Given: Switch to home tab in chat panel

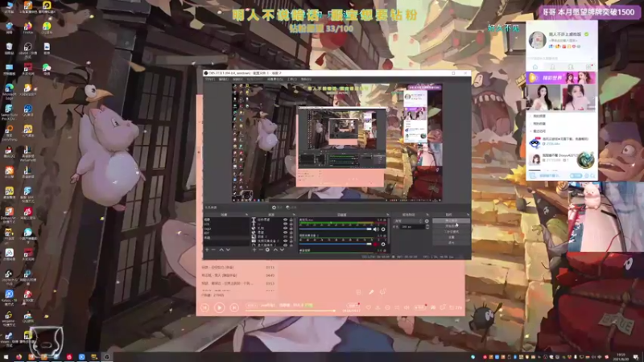Looking at the screenshot, I should [535, 67].
